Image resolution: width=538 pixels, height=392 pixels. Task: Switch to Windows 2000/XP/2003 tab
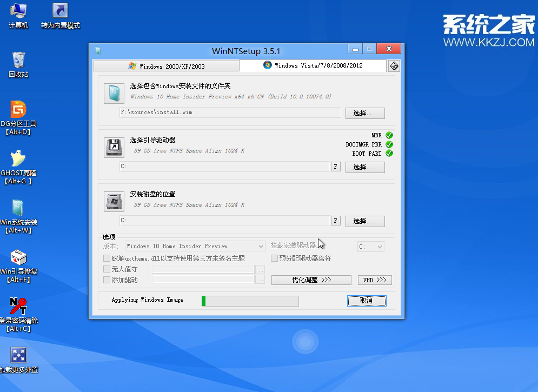[x=167, y=66]
